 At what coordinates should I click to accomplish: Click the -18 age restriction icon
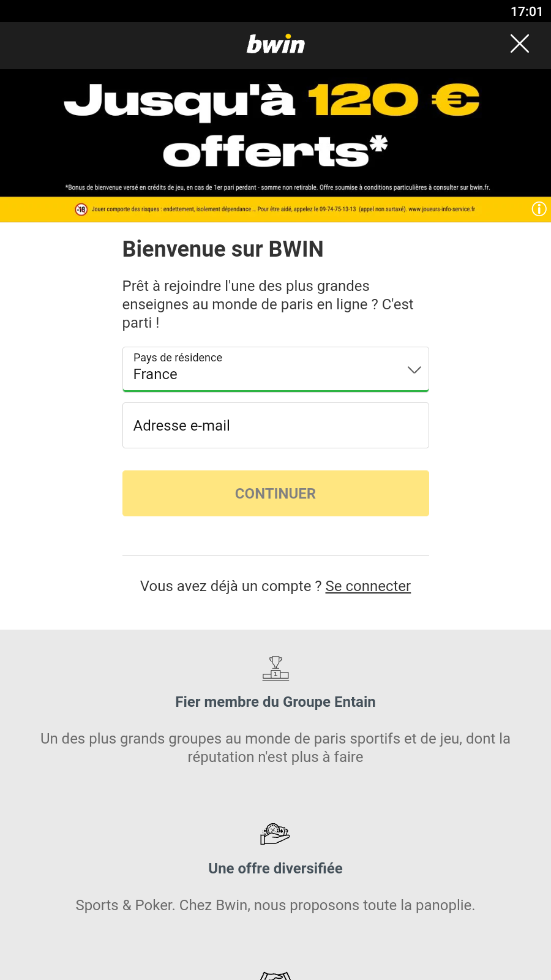pos(81,209)
